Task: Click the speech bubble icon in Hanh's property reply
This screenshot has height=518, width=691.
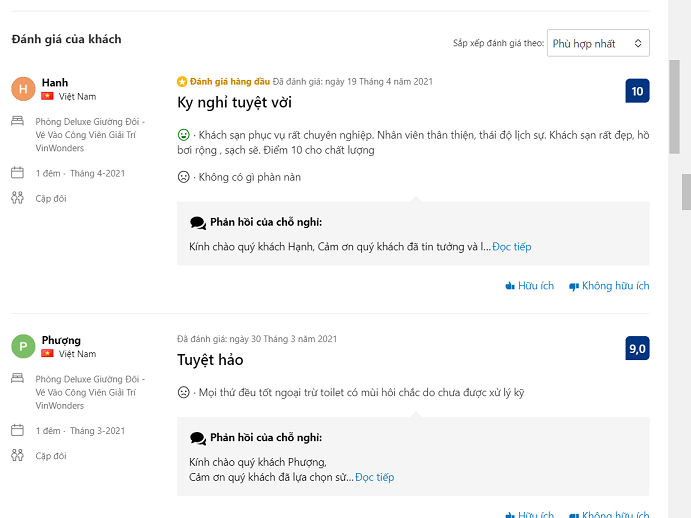Action: 198,223
